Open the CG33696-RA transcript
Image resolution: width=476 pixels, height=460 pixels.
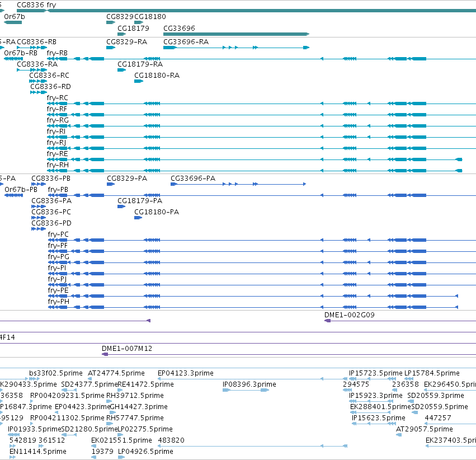[x=236, y=48]
